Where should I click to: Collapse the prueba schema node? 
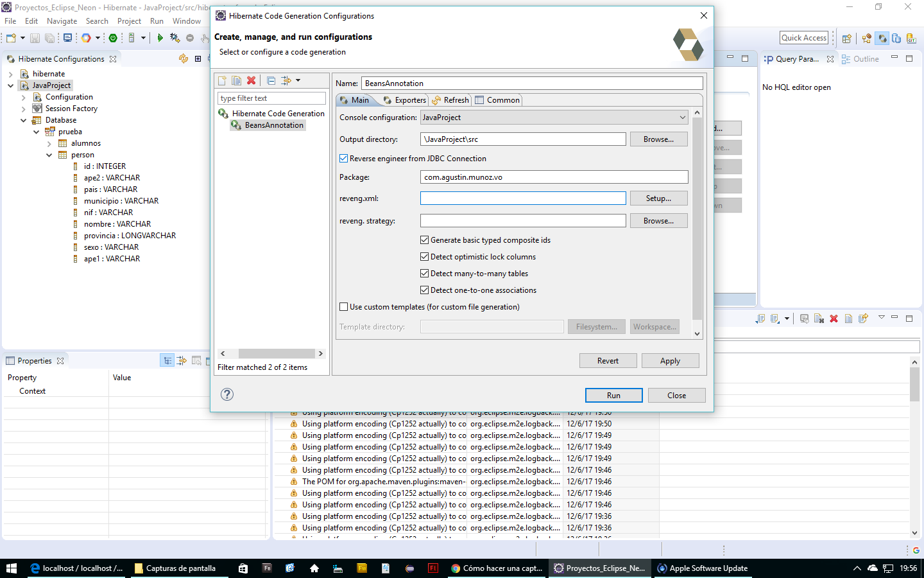point(37,132)
